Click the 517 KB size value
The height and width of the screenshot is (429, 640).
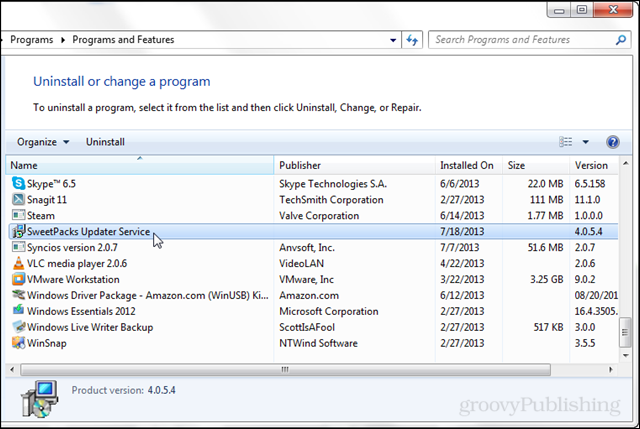coord(549,327)
